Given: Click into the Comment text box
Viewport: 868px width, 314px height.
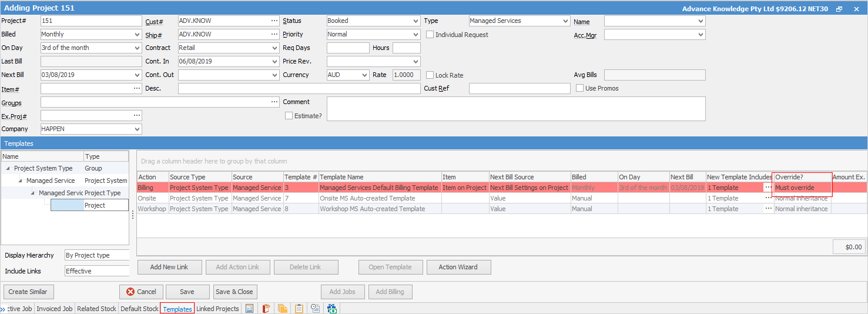Looking at the screenshot, I should coord(515,108).
